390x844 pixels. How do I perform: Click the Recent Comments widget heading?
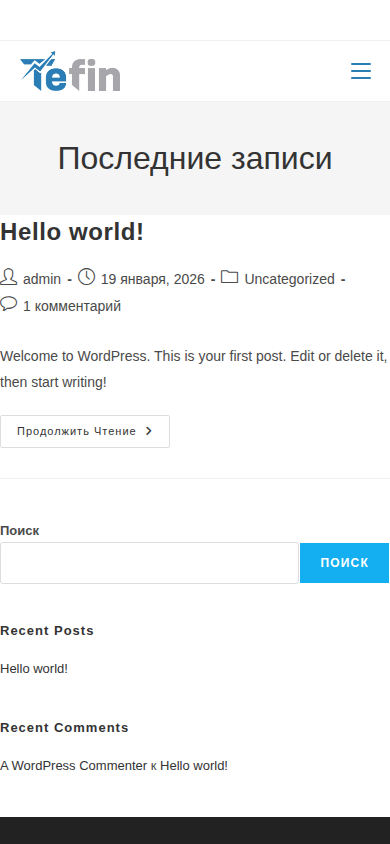coord(65,727)
